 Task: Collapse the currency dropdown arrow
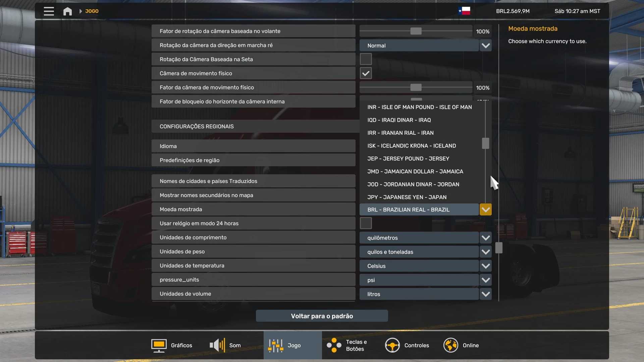[485, 210]
